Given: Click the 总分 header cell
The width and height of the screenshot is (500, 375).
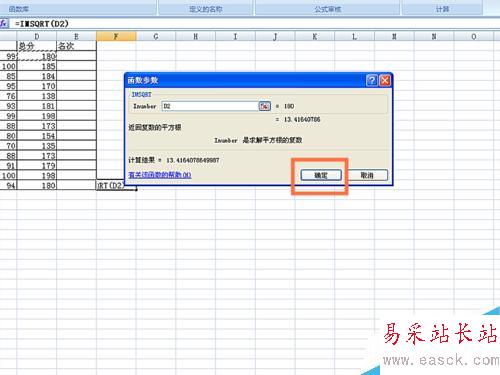Looking at the screenshot, I should 37,46.
